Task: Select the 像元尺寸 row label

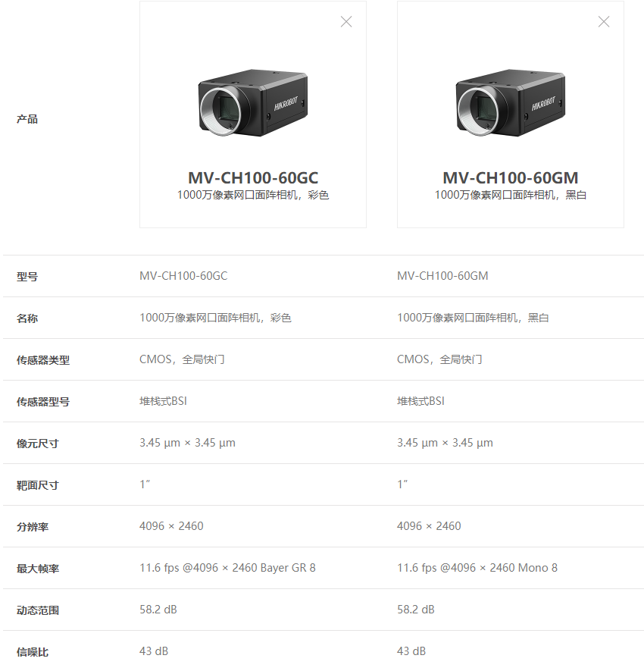Action: point(37,444)
